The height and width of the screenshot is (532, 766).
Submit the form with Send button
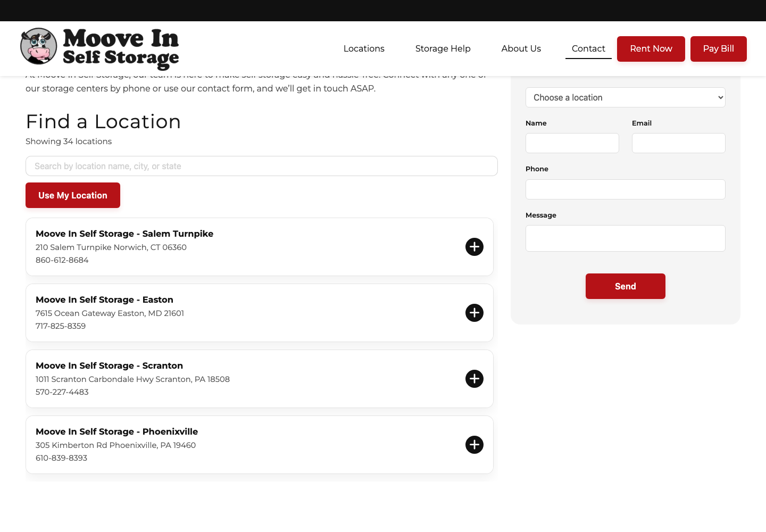point(626,286)
